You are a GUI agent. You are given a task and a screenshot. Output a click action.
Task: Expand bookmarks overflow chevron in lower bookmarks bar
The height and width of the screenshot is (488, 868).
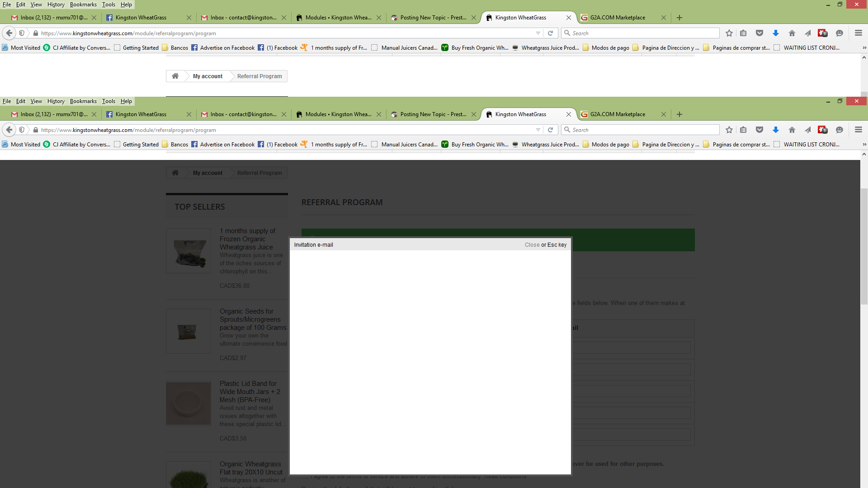pyautogui.click(x=864, y=145)
